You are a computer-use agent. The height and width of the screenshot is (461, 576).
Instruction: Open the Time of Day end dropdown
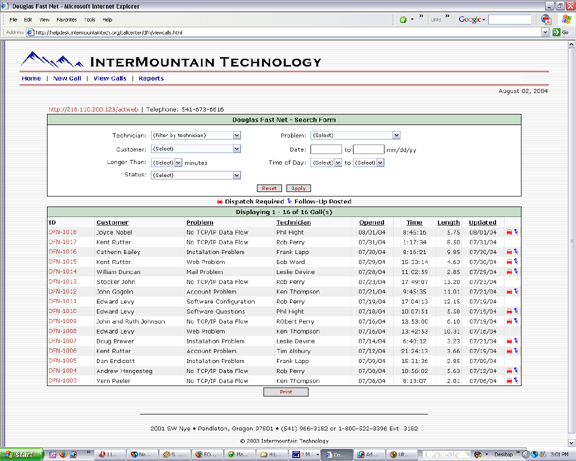380,162
